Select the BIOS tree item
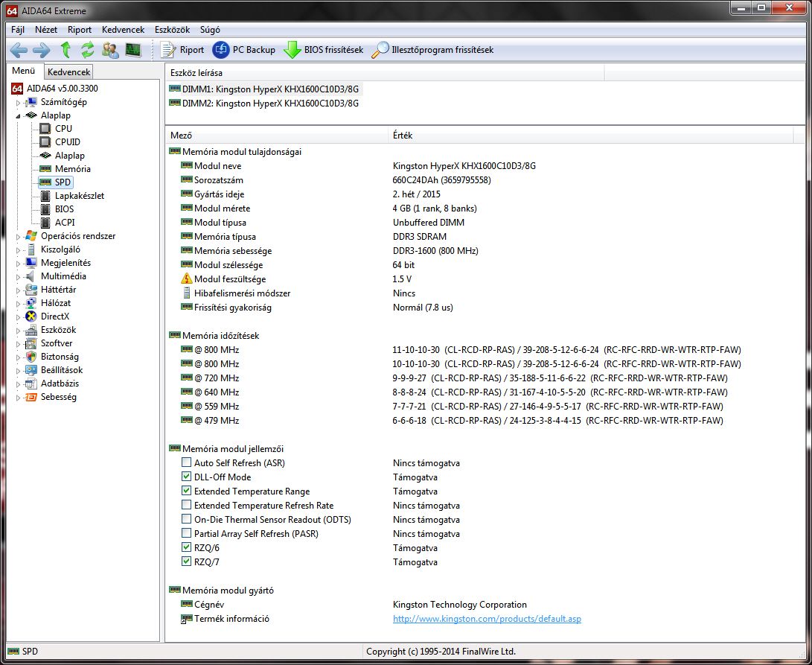The image size is (812, 665). tap(57, 209)
